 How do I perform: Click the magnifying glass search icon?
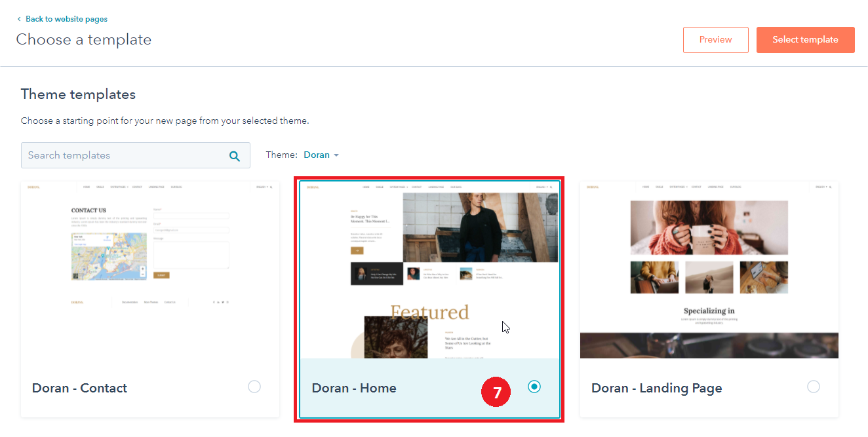point(234,156)
